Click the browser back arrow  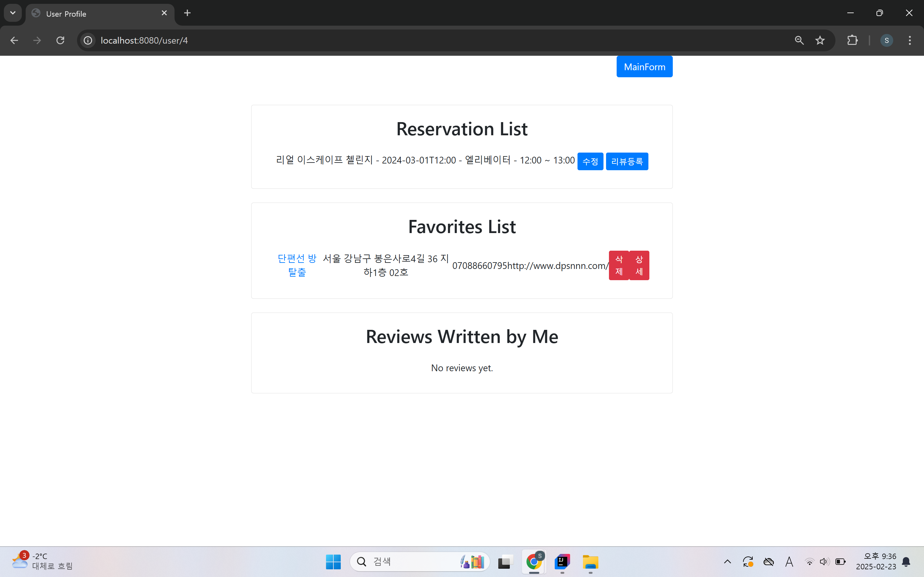(14, 40)
